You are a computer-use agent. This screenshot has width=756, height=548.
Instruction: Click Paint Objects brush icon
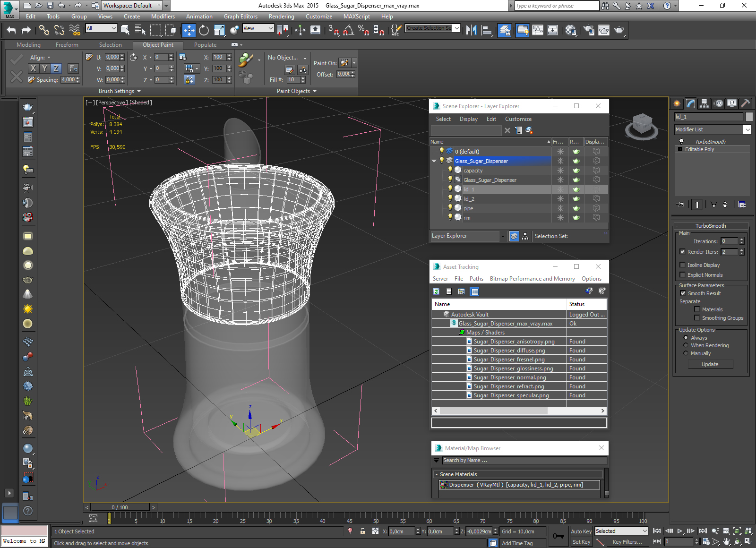coord(246,60)
